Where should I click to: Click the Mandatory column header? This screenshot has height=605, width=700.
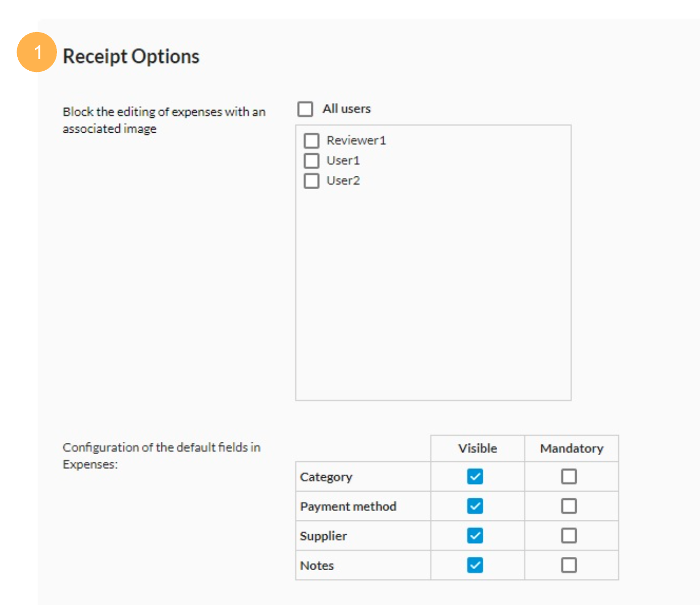(x=572, y=448)
